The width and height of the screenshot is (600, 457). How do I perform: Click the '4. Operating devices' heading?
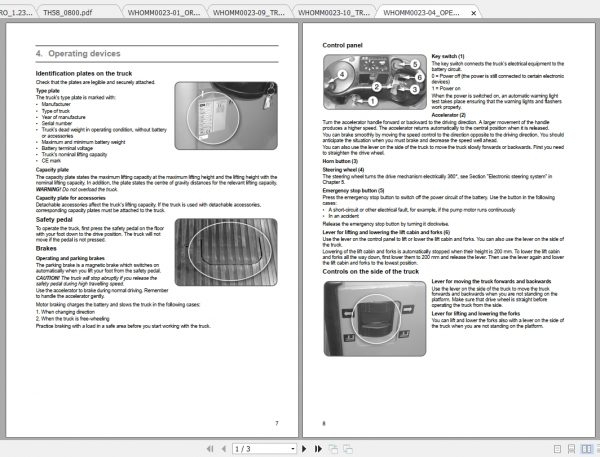click(78, 54)
